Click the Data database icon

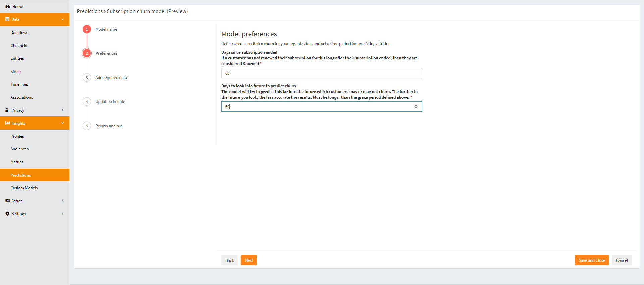[7, 19]
